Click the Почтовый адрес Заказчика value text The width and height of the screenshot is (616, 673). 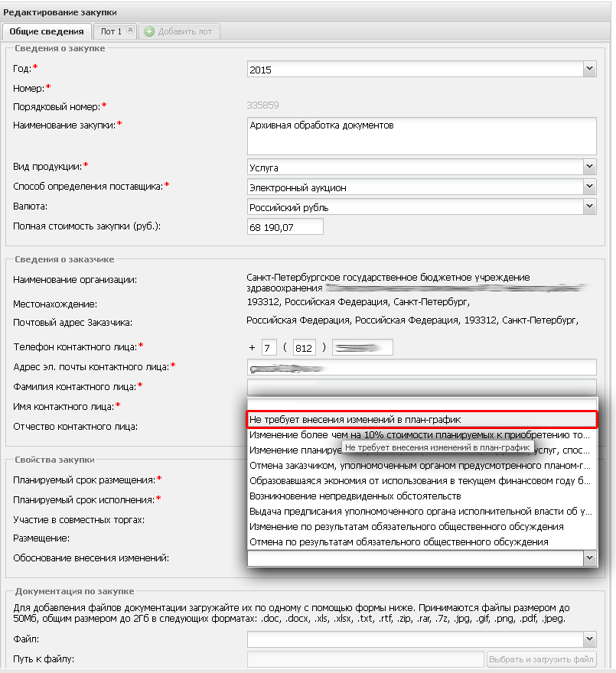[x=412, y=320]
